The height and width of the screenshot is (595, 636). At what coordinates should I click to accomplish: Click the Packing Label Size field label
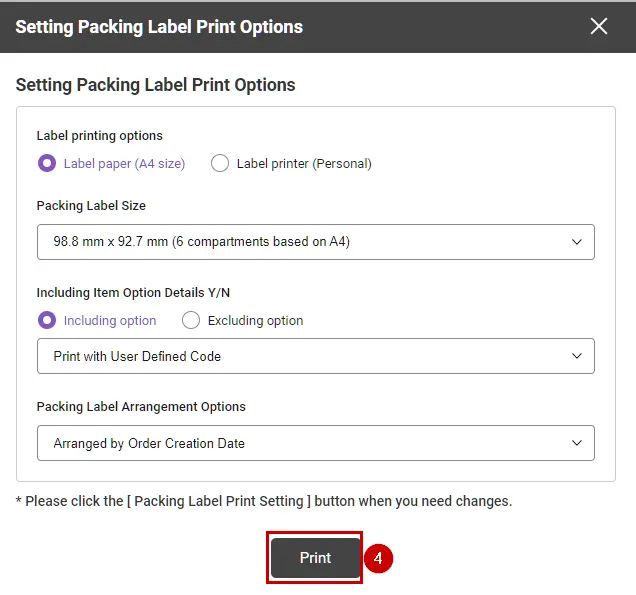pos(91,205)
